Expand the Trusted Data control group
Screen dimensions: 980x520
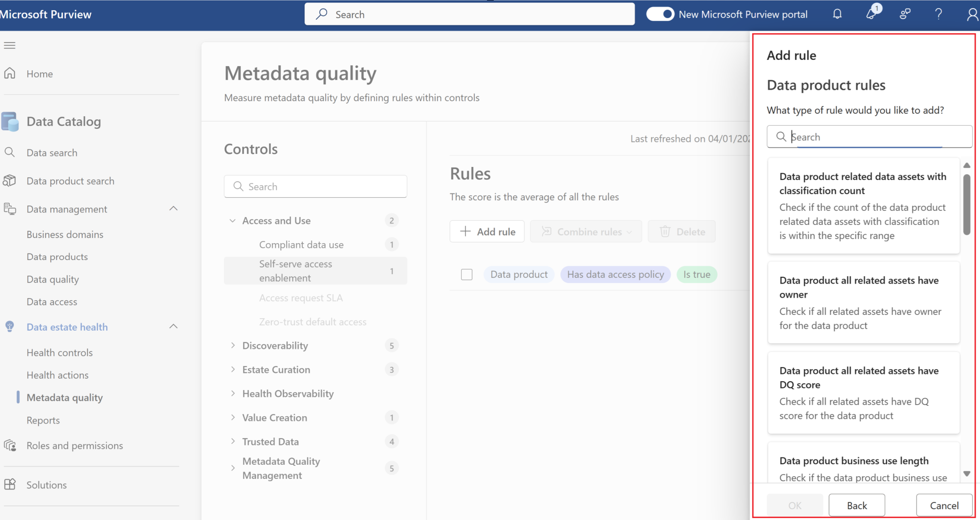[232, 441]
